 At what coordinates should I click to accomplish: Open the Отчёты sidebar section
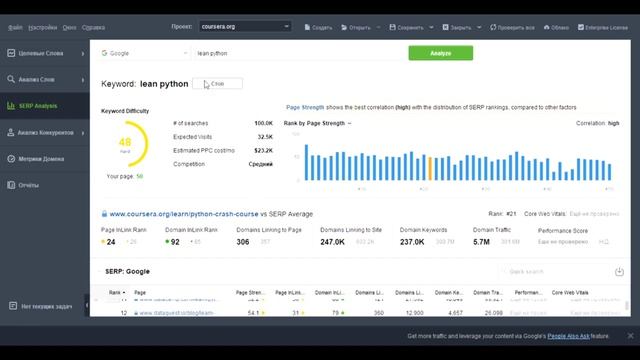(45, 185)
